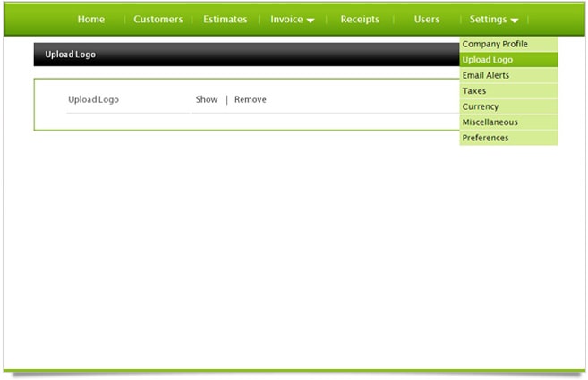Viewport: 588px width, 380px height.
Task: Expand the Invoice dropdown menu
Action: pyautogui.click(x=292, y=19)
